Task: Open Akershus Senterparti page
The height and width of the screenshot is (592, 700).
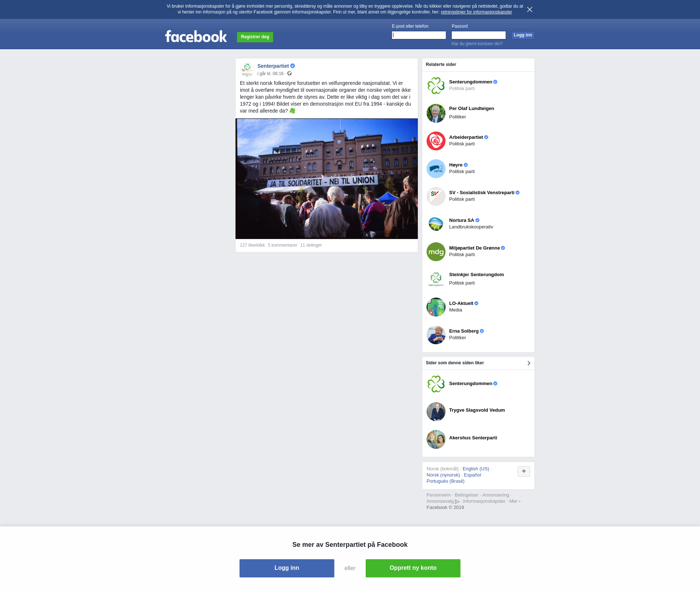Action: click(x=473, y=438)
